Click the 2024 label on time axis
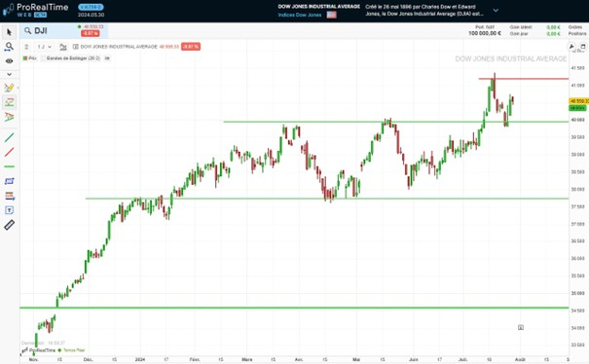Viewport: 589px width, 364px height. (x=140, y=359)
